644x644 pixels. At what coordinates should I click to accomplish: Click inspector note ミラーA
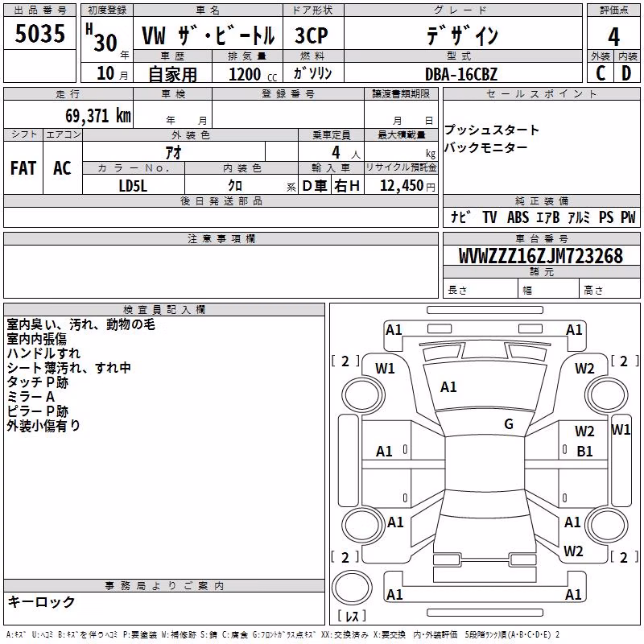pyautogui.click(x=31, y=397)
